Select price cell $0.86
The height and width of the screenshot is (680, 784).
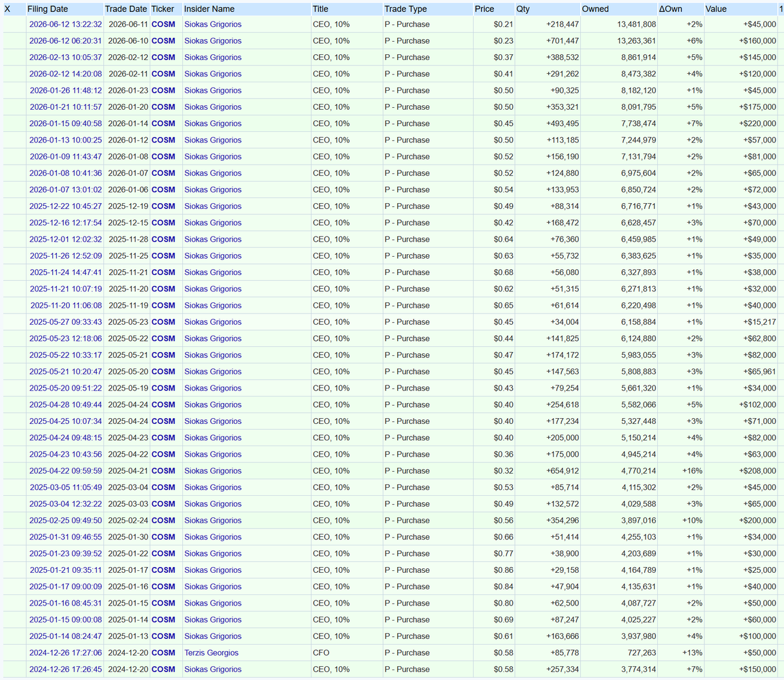click(x=504, y=570)
